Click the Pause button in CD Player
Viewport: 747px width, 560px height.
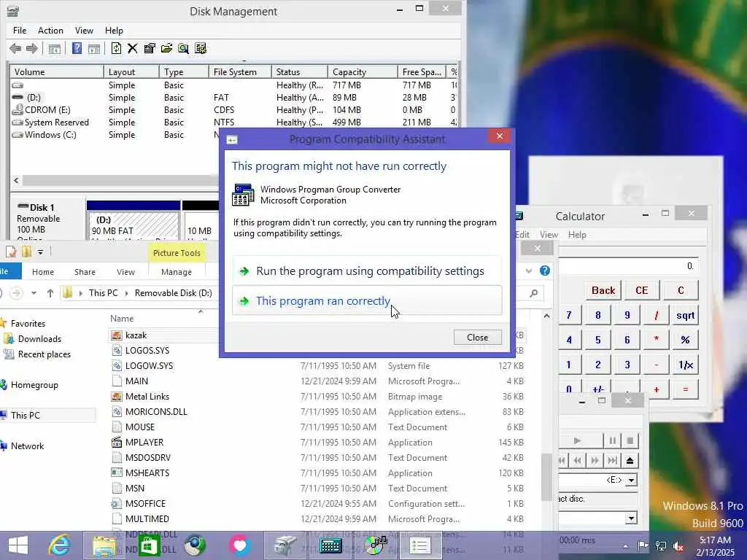612,441
